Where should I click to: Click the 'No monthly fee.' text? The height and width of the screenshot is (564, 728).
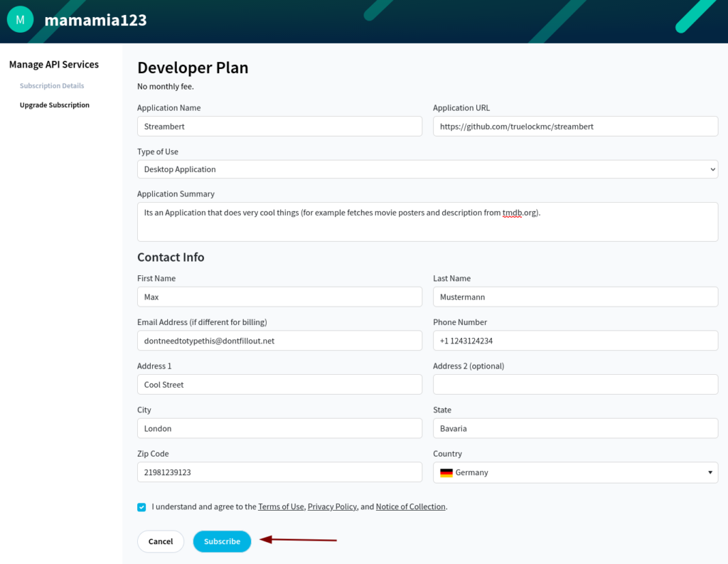(x=165, y=86)
